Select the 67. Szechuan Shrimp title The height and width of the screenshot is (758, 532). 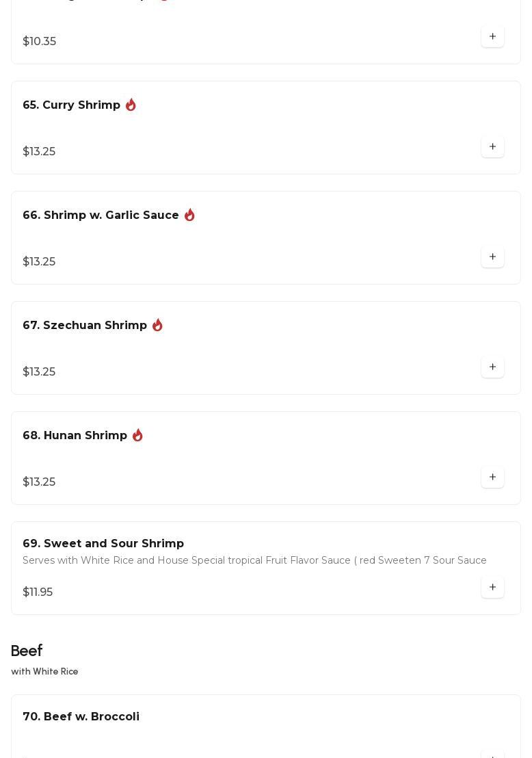[x=85, y=326]
